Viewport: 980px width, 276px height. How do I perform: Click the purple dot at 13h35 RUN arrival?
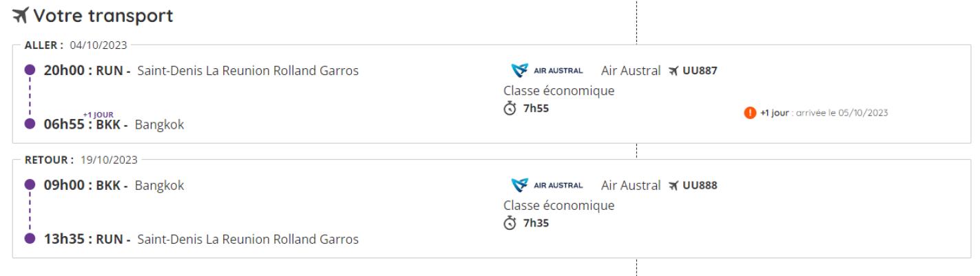coord(30,240)
